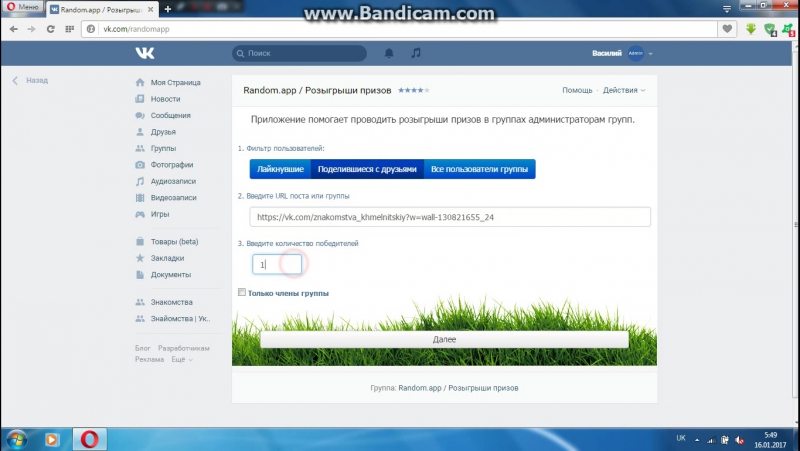This screenshot has height=451, width=800.
Task: Expand the Ещё footer menu
Action: [182, 359]
